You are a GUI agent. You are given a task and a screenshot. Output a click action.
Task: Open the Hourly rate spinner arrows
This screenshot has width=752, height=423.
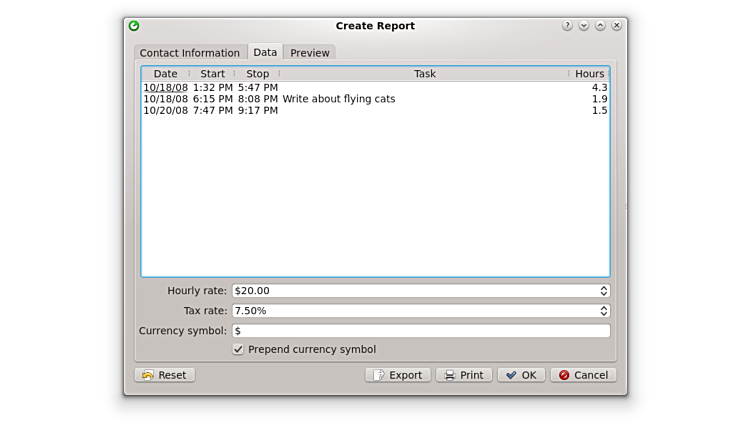(604, 291)
